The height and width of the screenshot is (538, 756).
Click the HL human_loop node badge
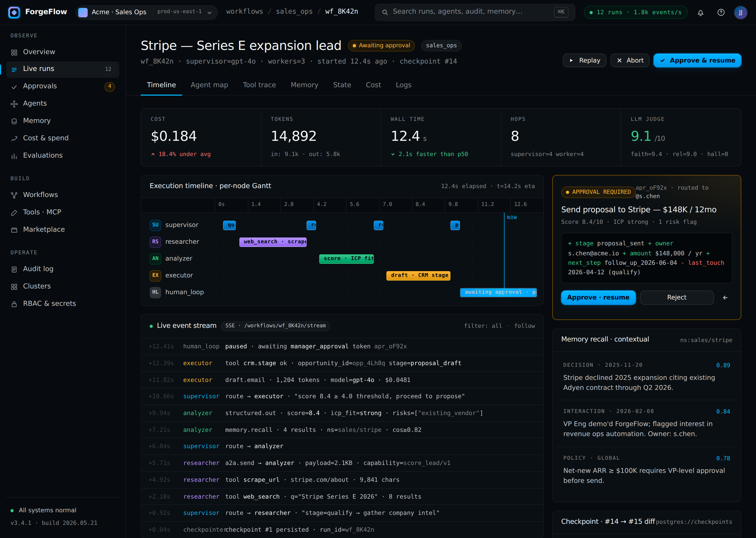(155, 293)
